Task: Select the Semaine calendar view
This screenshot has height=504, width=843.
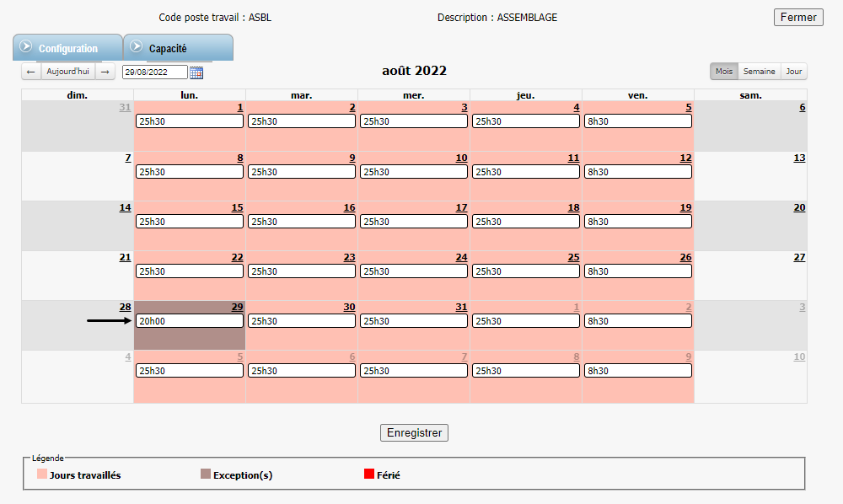Action: coord(759,72)
